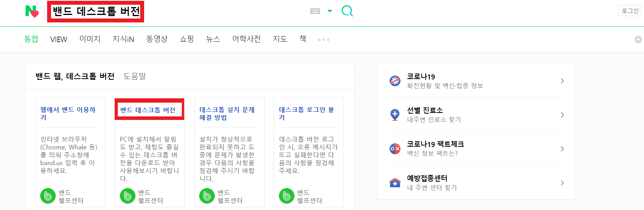This screenshot has width=644, height=210.
Task: Switch to the VIEW tab
Action: tap(59, 39)
